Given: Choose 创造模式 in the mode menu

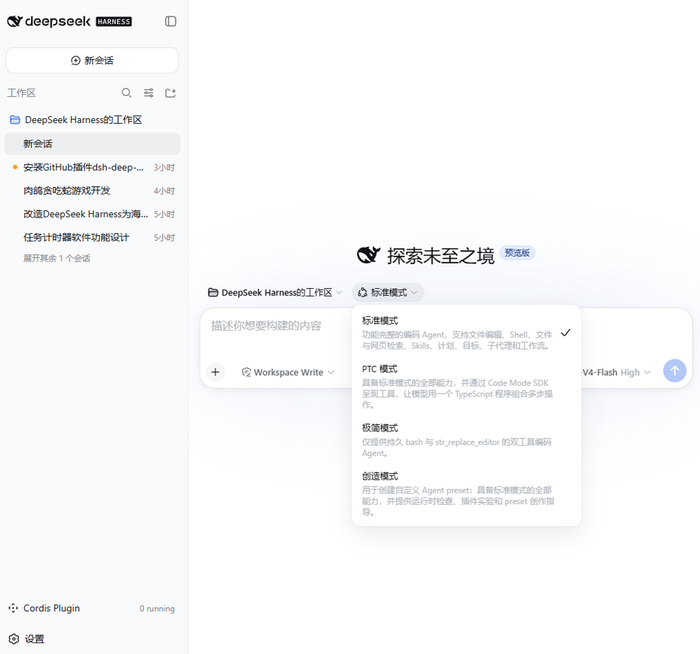Looking at the screenshot, I should tap(466, 494).
